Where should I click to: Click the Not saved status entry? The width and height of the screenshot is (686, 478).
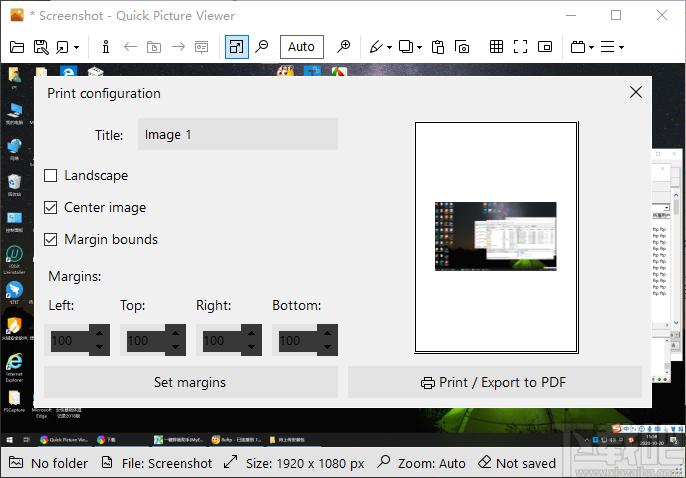[517, 463]
